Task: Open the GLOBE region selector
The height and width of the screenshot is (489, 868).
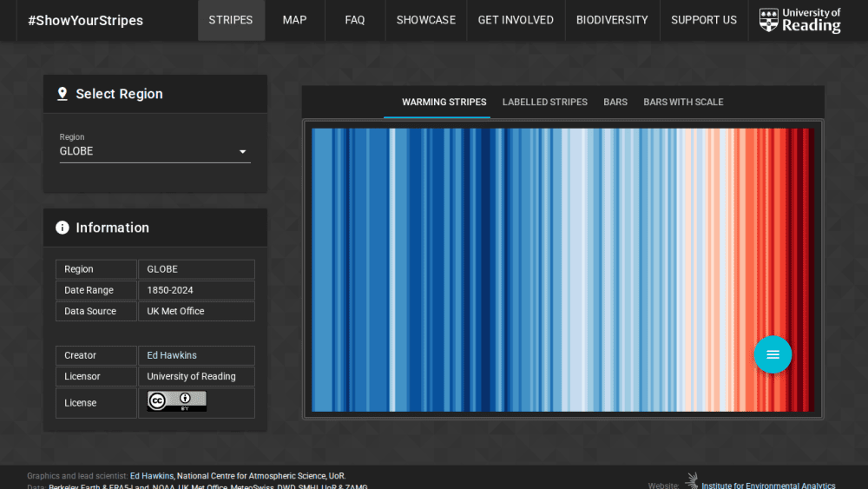Action: point(155,151)
